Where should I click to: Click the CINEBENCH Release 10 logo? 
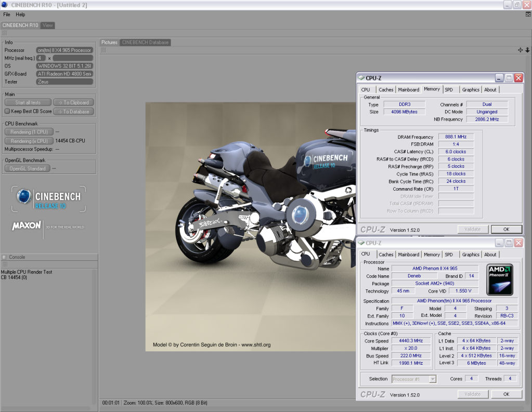coord(49,199)
